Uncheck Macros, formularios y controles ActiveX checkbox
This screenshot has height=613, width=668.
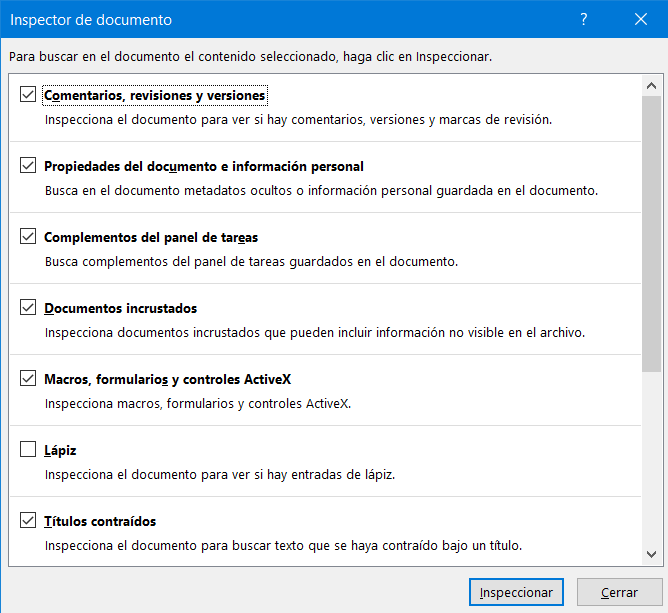(x=28, y=378)
